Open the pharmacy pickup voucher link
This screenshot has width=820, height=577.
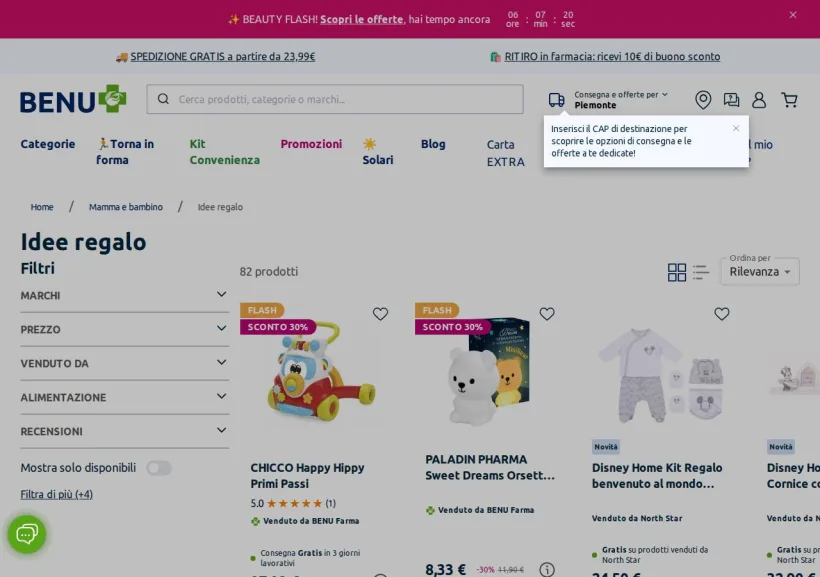click(x=612, y=56)
